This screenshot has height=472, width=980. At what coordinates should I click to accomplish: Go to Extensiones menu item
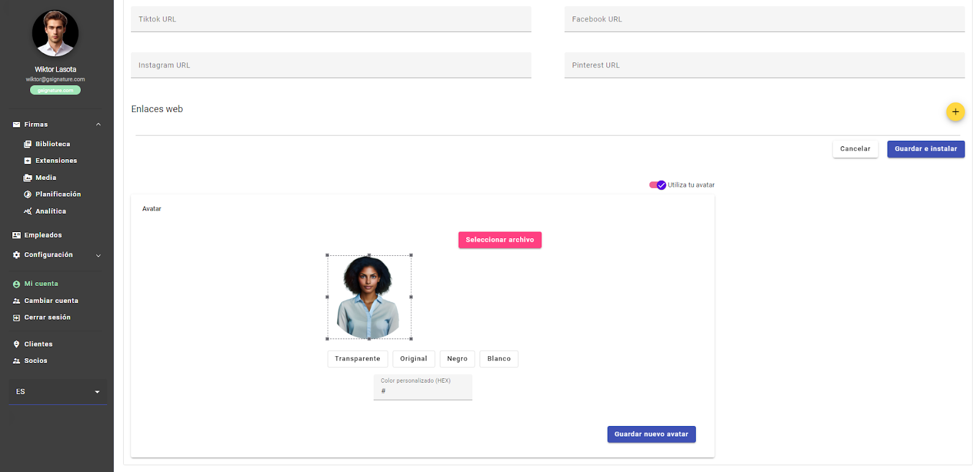tap(56, 160)
